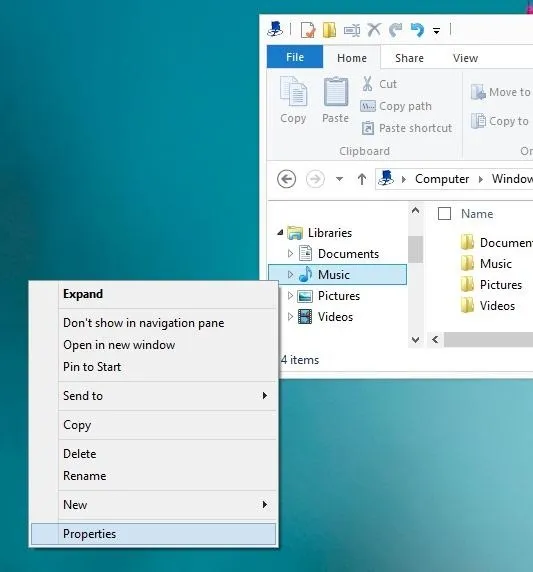Click the Paste clipboard icon
The image size is (533, 572).
[336, 92]
